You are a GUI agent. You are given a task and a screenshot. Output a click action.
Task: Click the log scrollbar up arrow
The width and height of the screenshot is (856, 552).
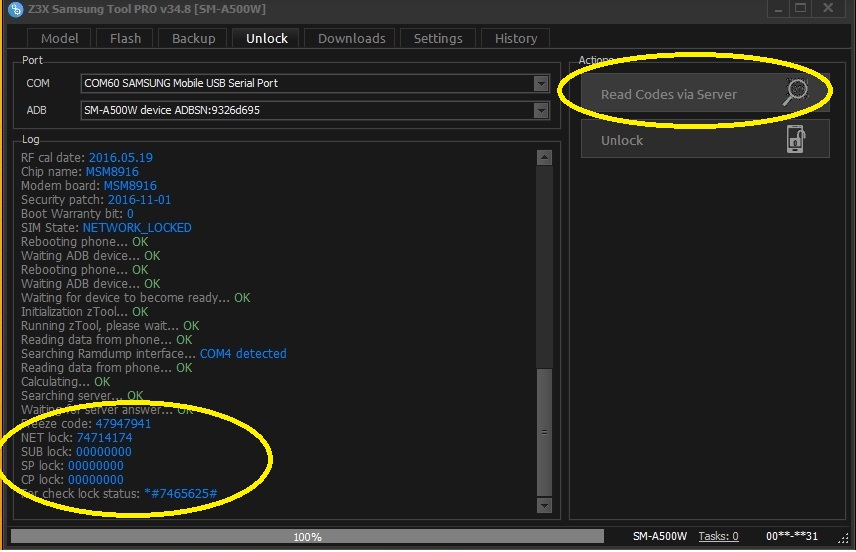(x=544, y=157)
